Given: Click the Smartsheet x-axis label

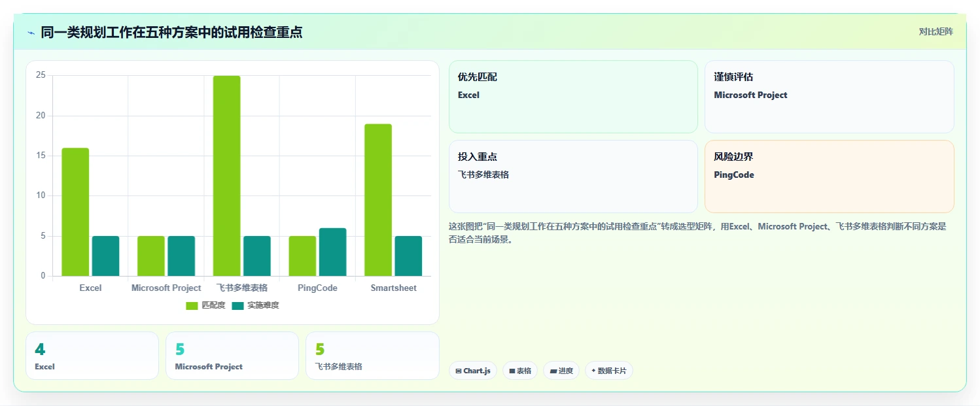Looking at the screenshot, I should click(393, 288).
